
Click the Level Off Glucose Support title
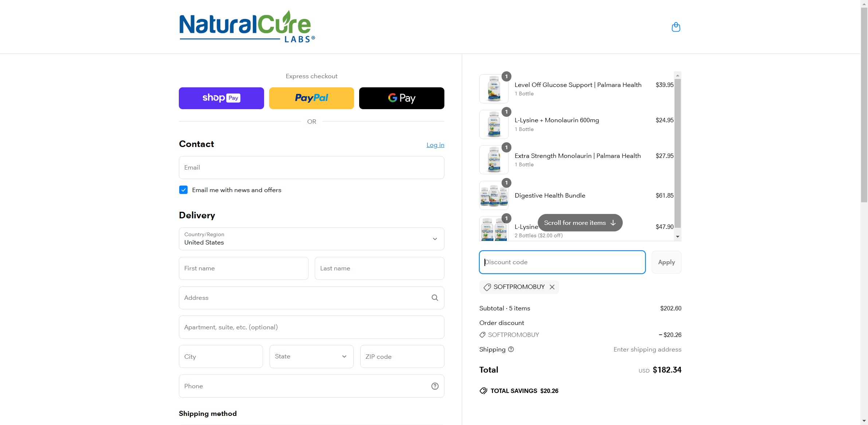pos(578,85)
